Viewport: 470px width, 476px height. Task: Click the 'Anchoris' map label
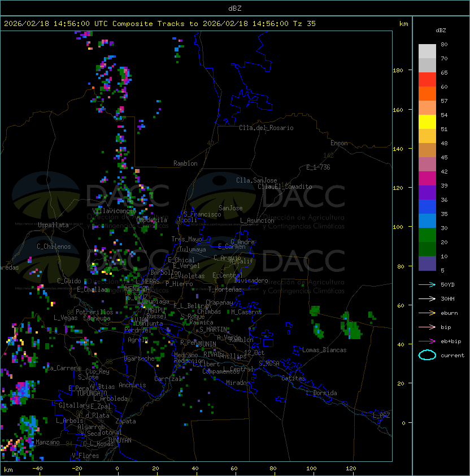tap(132, 385)
